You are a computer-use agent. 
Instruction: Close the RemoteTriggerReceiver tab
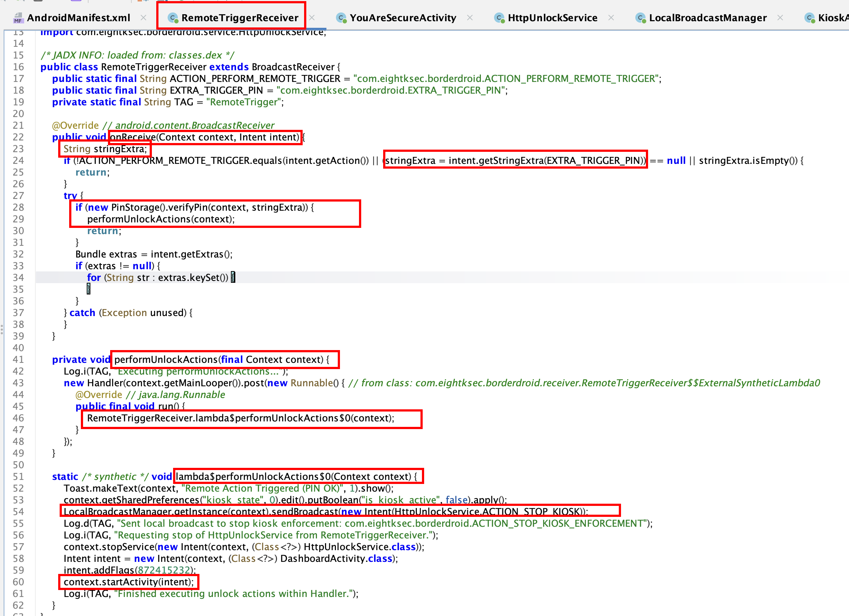[312, 18]
